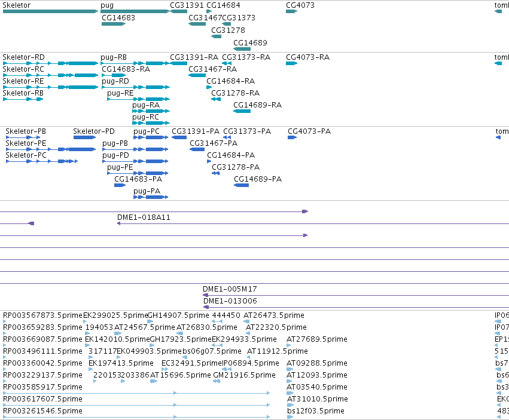Screen dimensions: 509x420
Task: Select the AT26830.5prime EST label
Action: click(x=207, y=327)
